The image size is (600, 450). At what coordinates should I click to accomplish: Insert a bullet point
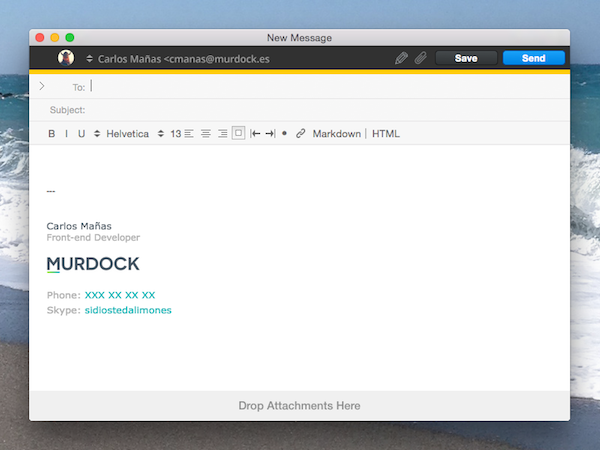tap(284, 134)
